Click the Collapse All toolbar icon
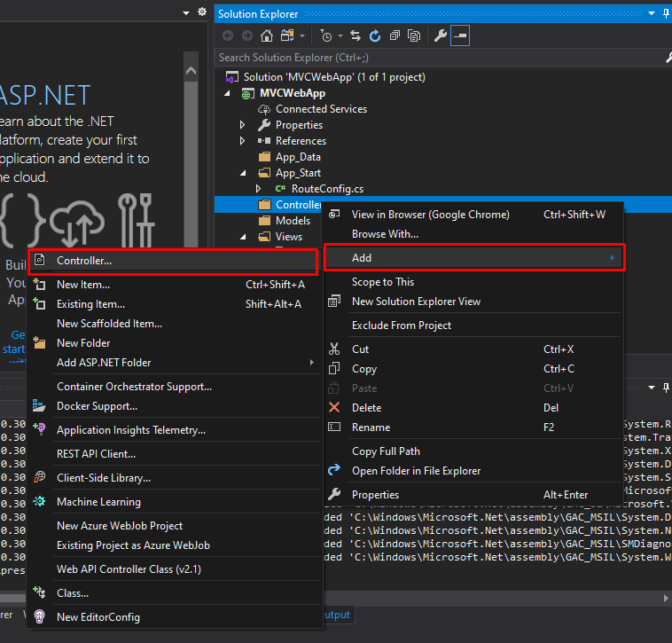 click(x=395, y=35)
